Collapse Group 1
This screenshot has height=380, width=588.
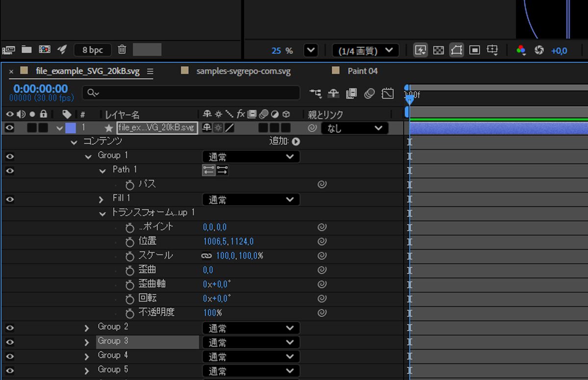(x=88, y=157)
